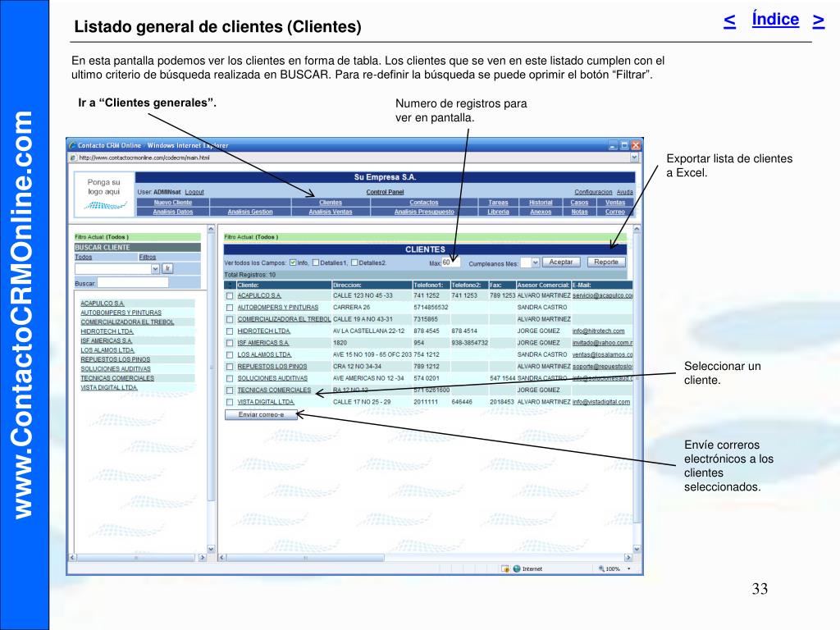
Task: Select the ACAPULCO S.A. row checkbox
Action: (230, 295)
